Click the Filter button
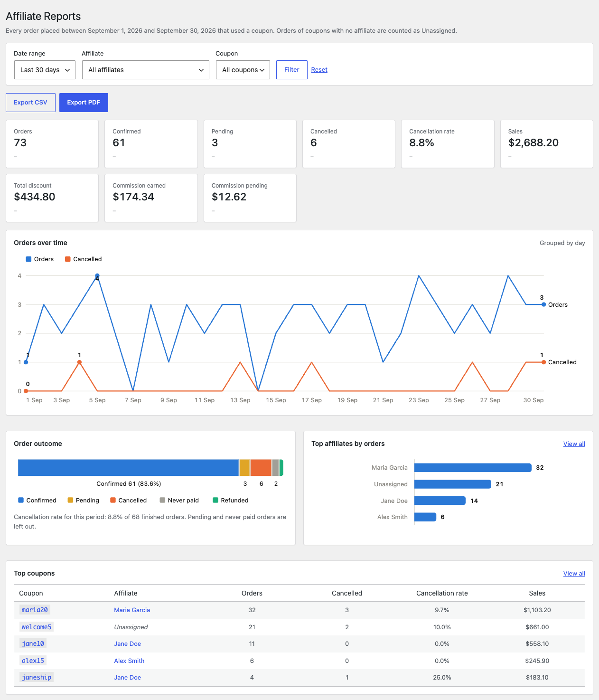599x700 pixels. click(292, 70)
